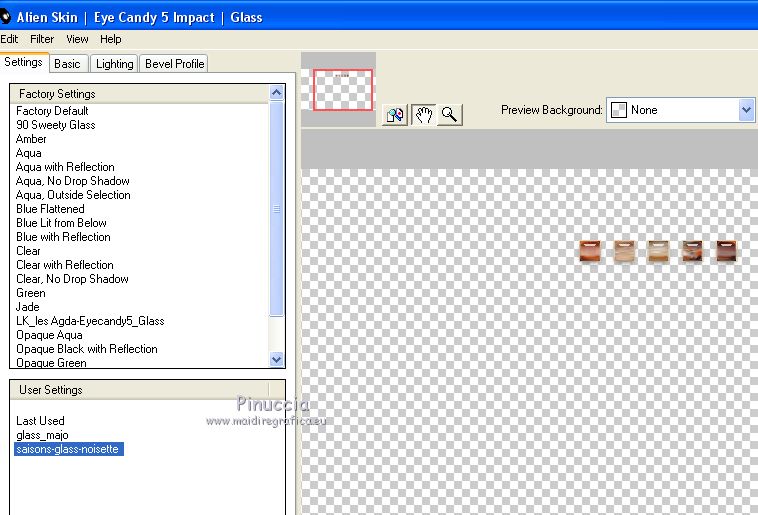Switch to the Bevel Profile tab

pyautogui.click(x=175, y=64)
